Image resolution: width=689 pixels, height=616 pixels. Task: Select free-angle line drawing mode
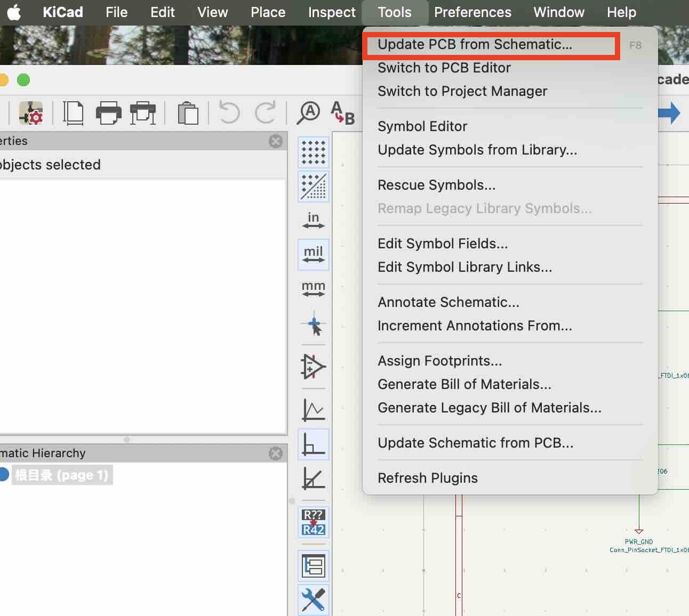click(x=314, y=410)
